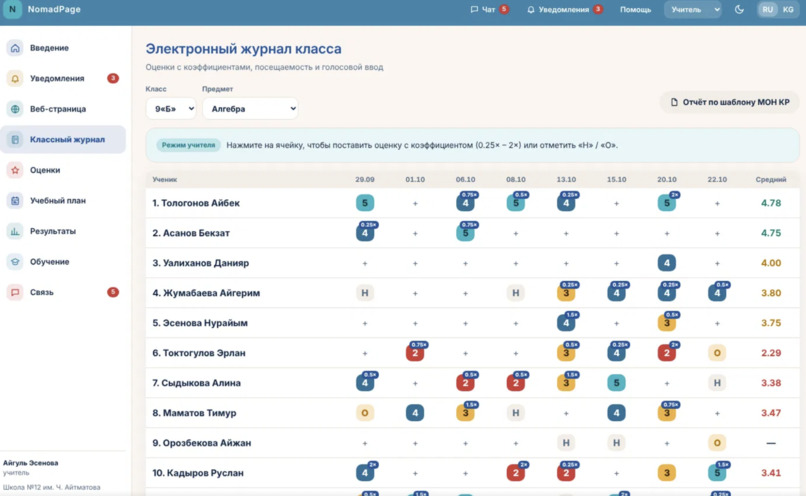Screen dimensions: 806x496
Task: Click the average 3.41 for Кадыров Руслан
Action: (771, 473)
